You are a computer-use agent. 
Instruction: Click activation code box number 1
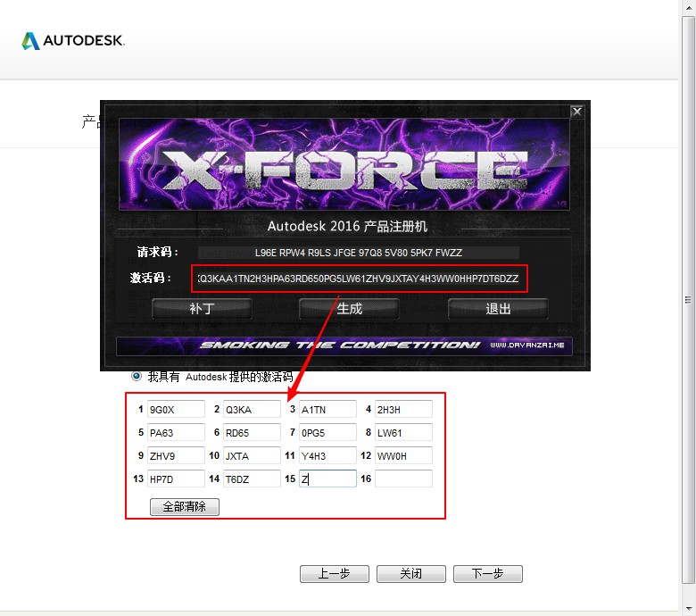click(x=176, y=410)
